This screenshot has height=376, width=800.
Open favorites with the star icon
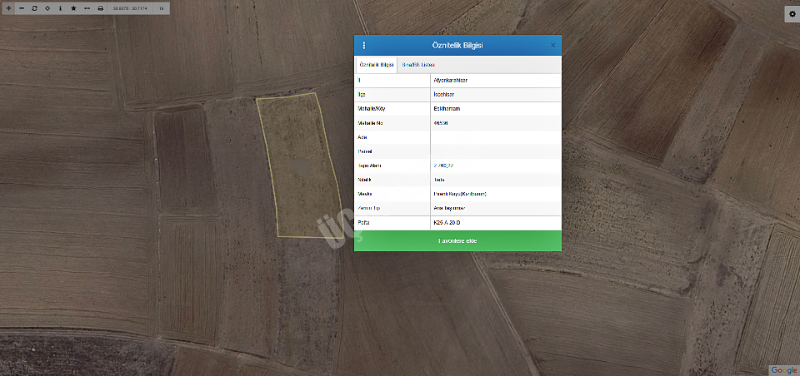73,8
